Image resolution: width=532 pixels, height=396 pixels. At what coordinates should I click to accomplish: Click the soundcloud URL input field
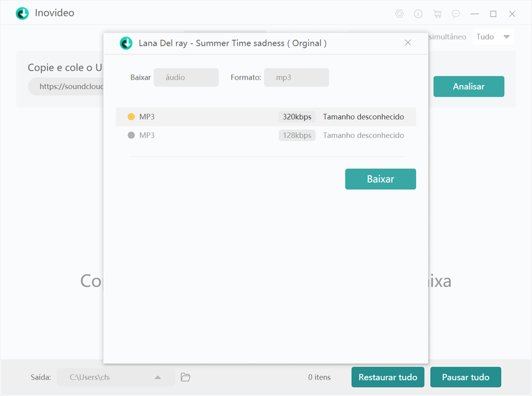(66, 86)
